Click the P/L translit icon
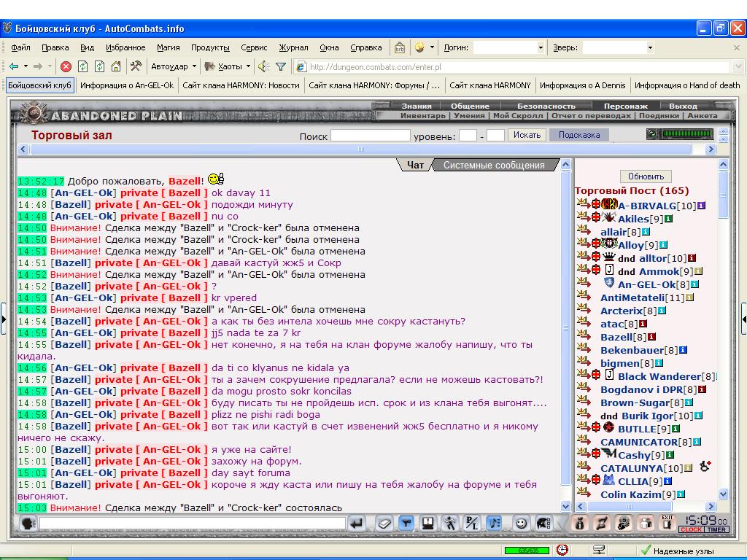 [471, 524]
